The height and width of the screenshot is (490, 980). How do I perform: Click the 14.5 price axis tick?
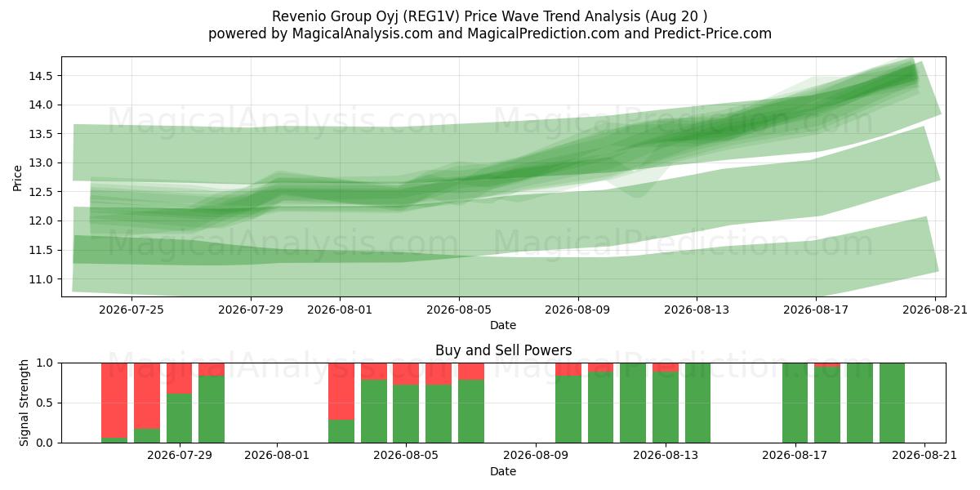(42, 76)
